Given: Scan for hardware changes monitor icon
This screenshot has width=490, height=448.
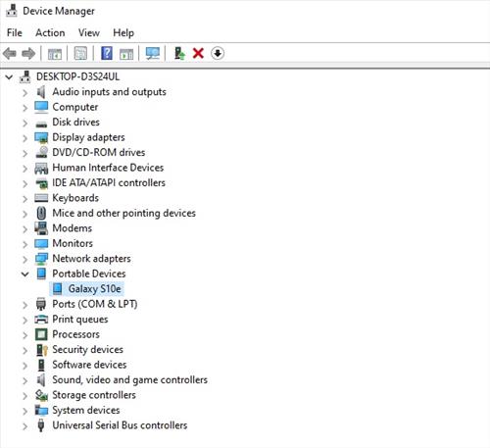Looking at the screenshot, I should 153,53.
